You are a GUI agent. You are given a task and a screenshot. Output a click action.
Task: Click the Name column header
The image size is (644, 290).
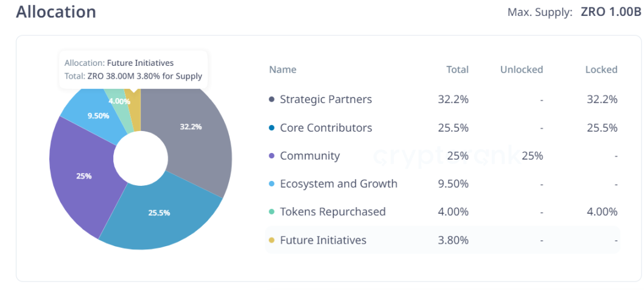(x=282, y=69)
